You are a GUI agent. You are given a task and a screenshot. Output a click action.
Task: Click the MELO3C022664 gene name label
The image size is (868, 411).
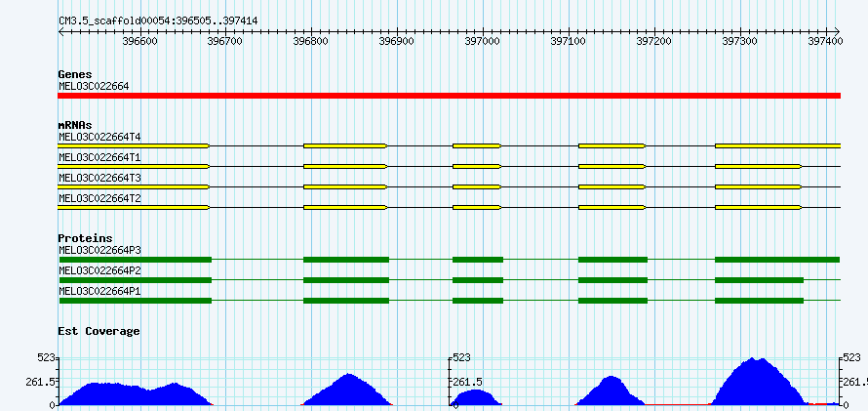click(94, 86)
